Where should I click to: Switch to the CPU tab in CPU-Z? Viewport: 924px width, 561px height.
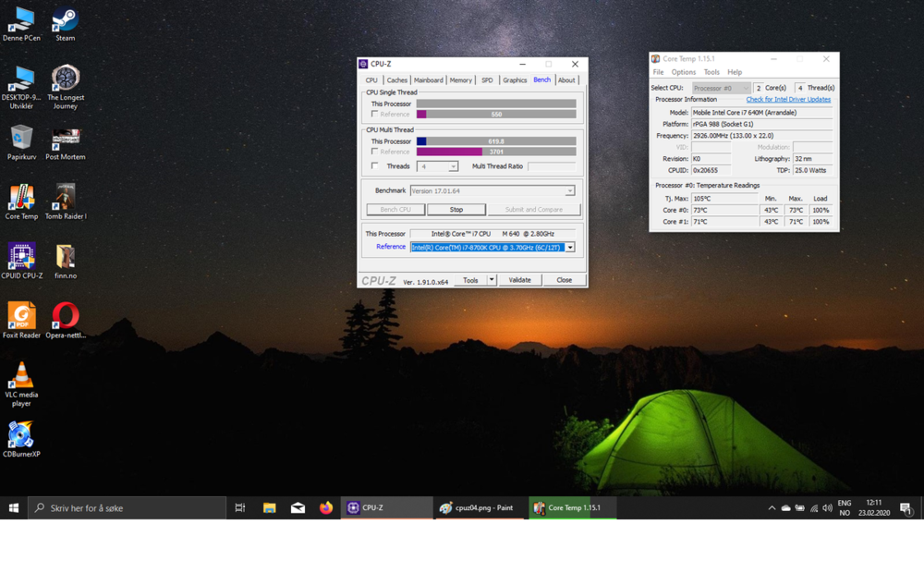point(371,80)
